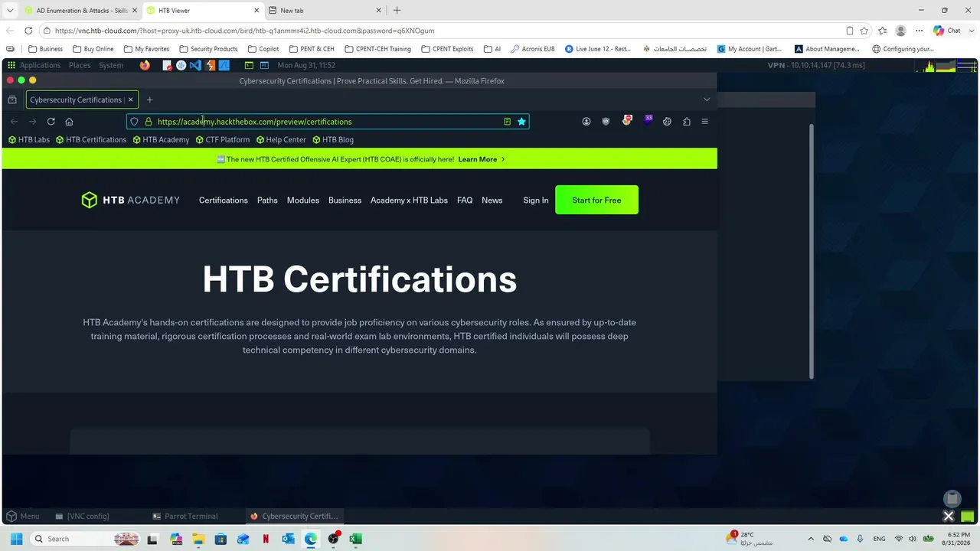980x551 pixels.
Task: Open the Firefox account icon
Action: pyautogui.click(x=586, y=122)
